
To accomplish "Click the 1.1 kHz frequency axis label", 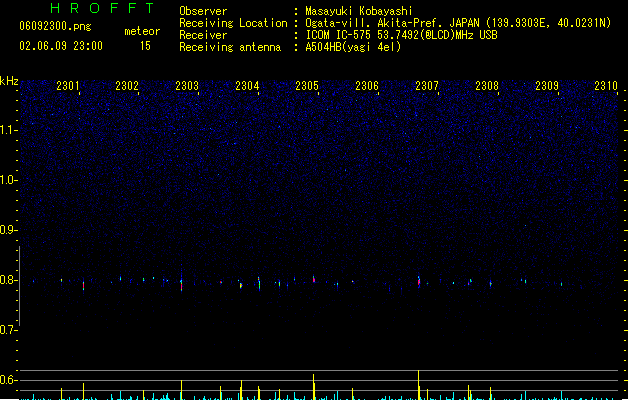I will (x=8, y=130).
